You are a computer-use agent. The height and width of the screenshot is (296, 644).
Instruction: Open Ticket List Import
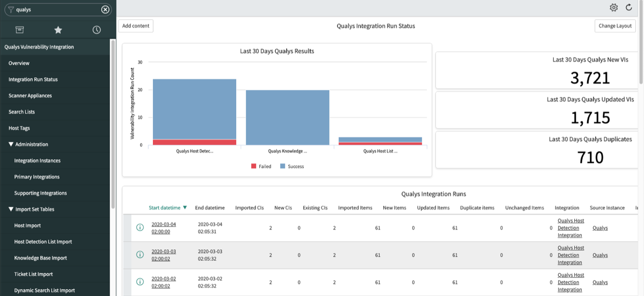tap(33, 274)
